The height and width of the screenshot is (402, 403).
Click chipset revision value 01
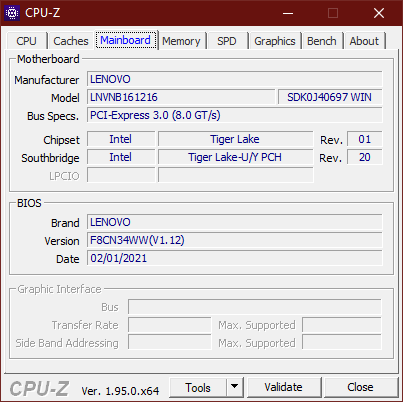[x=365, y=139]
